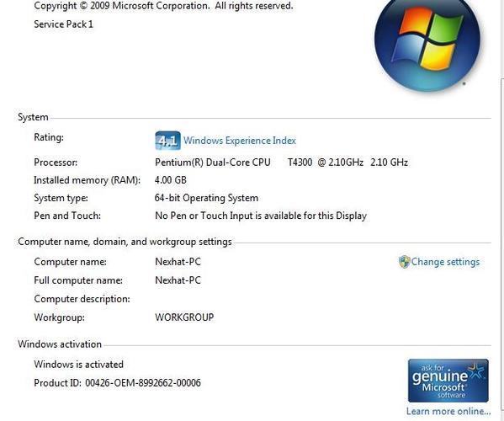Image resolution: width=504 pixels, height=421 pixels.
Task: Open the Learn more online link
Action: (448, 411)
